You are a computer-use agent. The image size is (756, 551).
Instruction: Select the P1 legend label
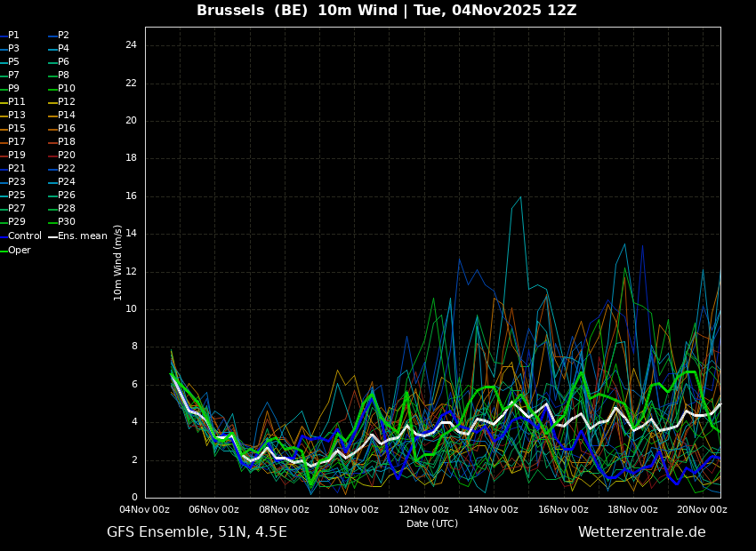coord(14,36)
